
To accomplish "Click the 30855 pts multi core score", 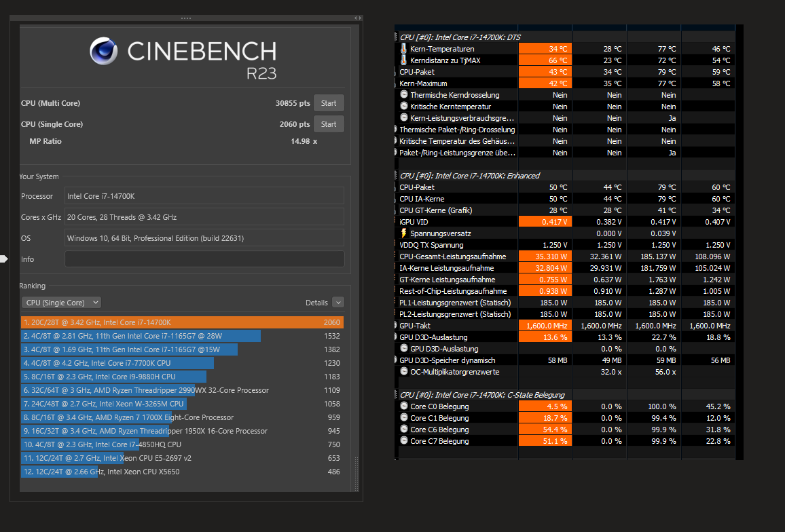I will (293, 103).
